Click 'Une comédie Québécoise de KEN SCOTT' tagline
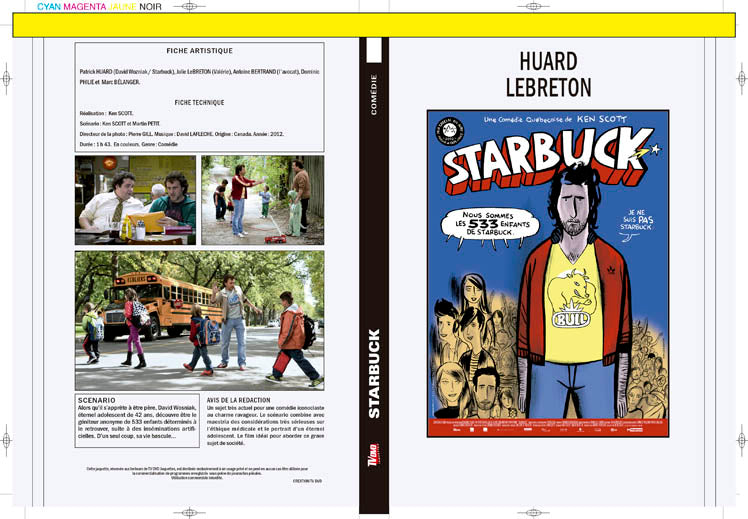This screenshot has width=748, height=519. pos(555,119)
